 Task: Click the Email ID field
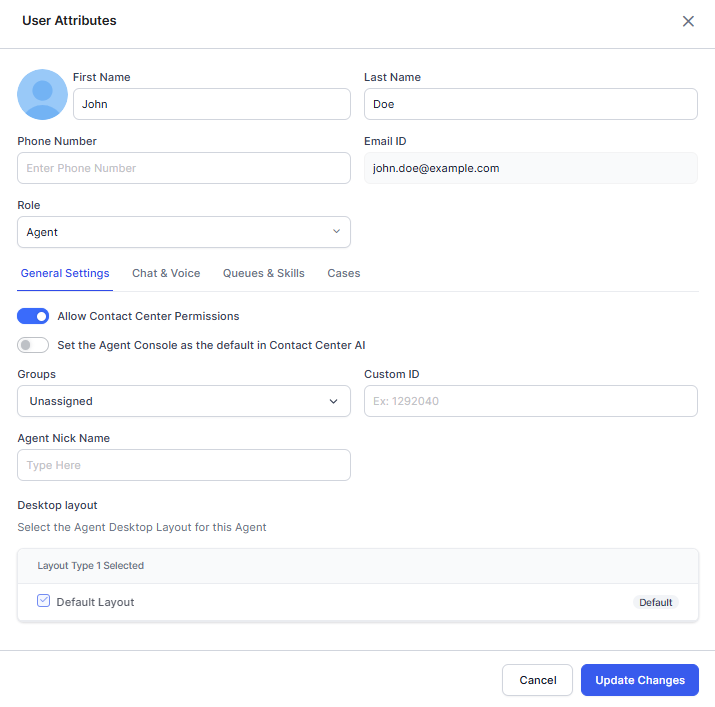click(530, 168)
